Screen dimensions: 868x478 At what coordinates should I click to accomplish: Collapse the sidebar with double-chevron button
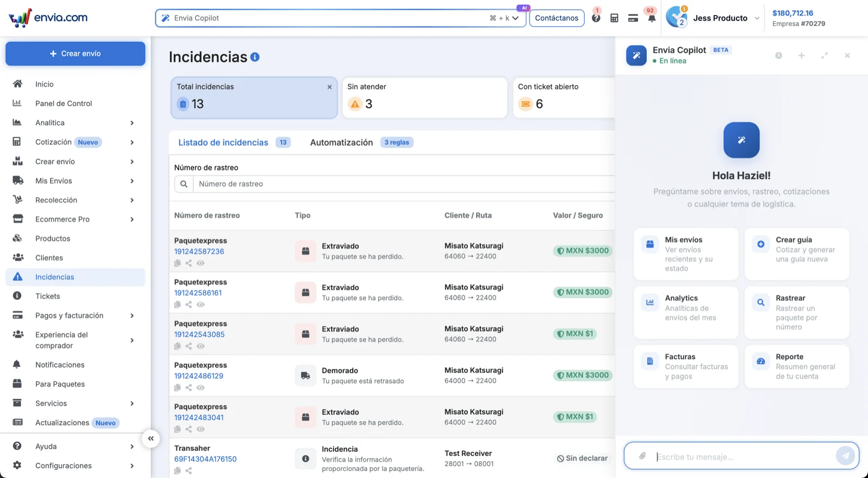(151, 438)
